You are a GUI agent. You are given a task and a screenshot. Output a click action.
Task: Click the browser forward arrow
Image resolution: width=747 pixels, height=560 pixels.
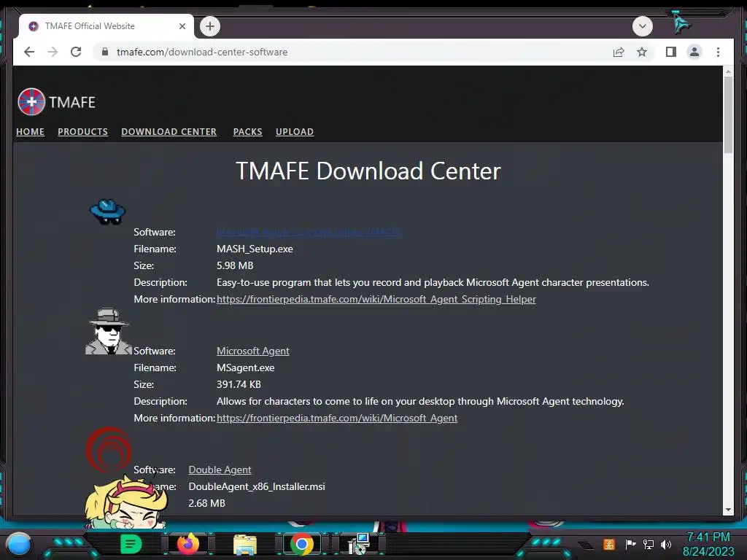[x=53, y=52]
